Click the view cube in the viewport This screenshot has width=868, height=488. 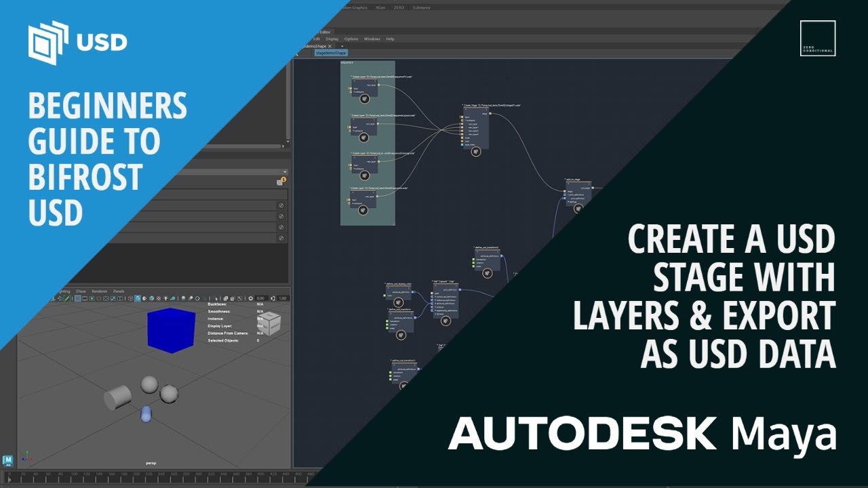pos(271,323)
